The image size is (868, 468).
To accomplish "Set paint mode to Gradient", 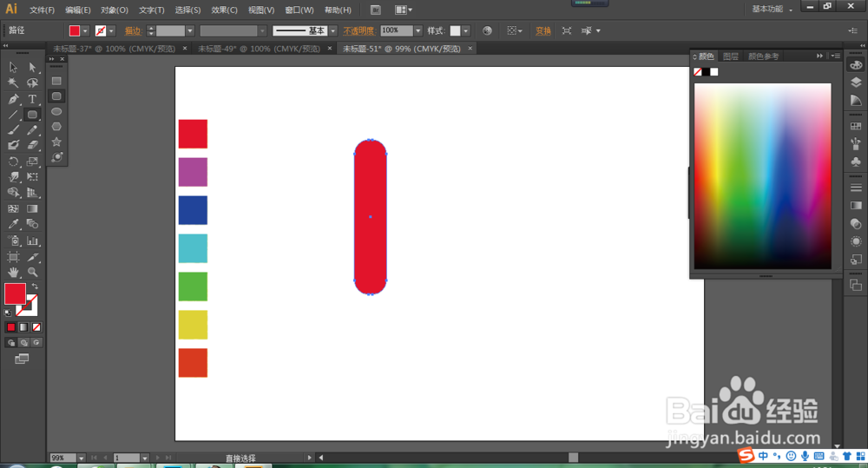I will click(x=23, y=327).
